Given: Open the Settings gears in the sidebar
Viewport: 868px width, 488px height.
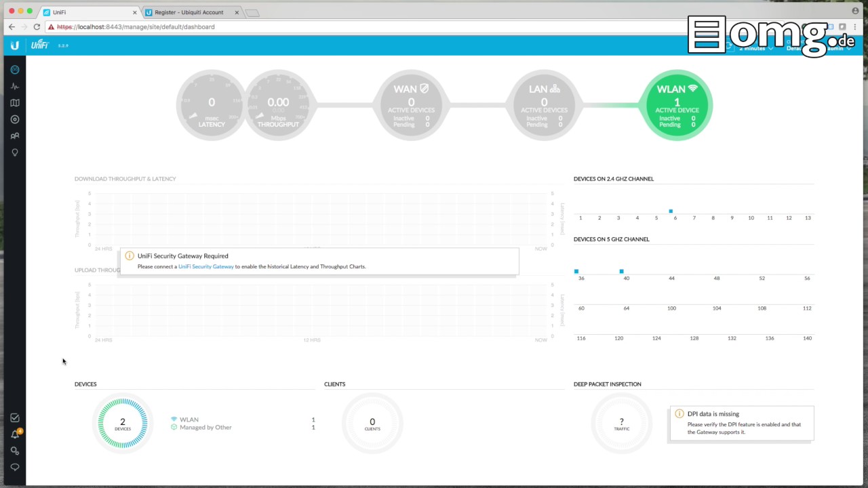Looking at the screenshot, I should 15,451.
